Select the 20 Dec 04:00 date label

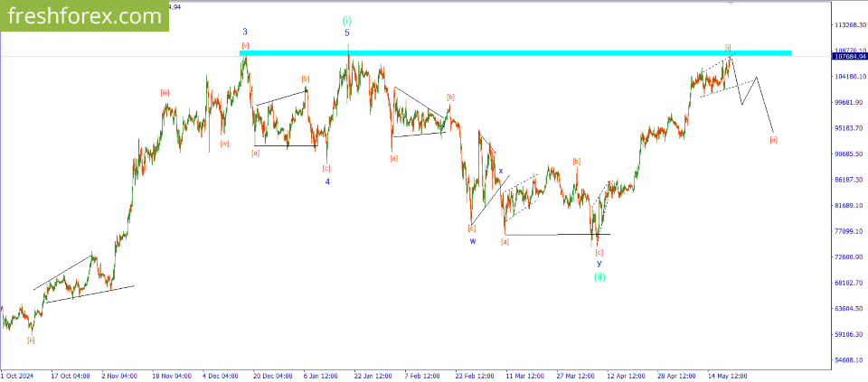[x=271, y=377]
